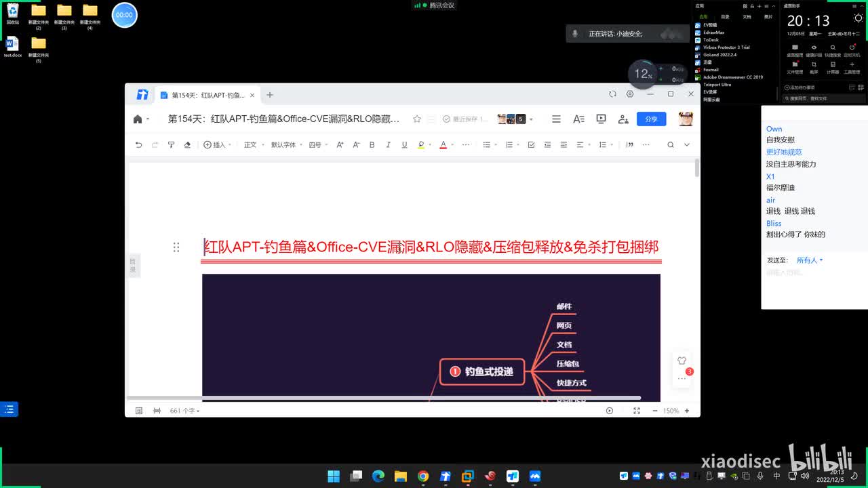This screenshot has width=868, height=488.
Task: Open the font color dropdown arrow
Action: (452, 145)
